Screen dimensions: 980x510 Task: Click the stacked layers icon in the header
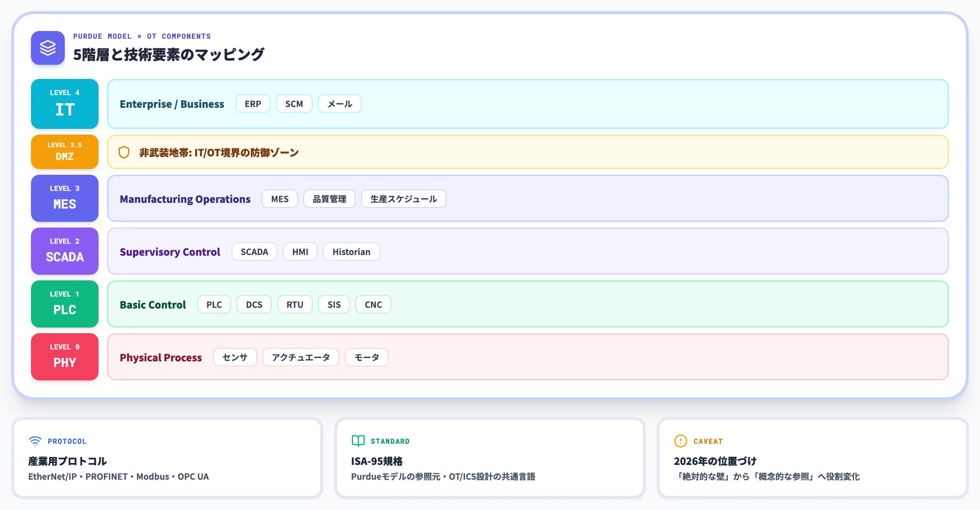(48, 48)
